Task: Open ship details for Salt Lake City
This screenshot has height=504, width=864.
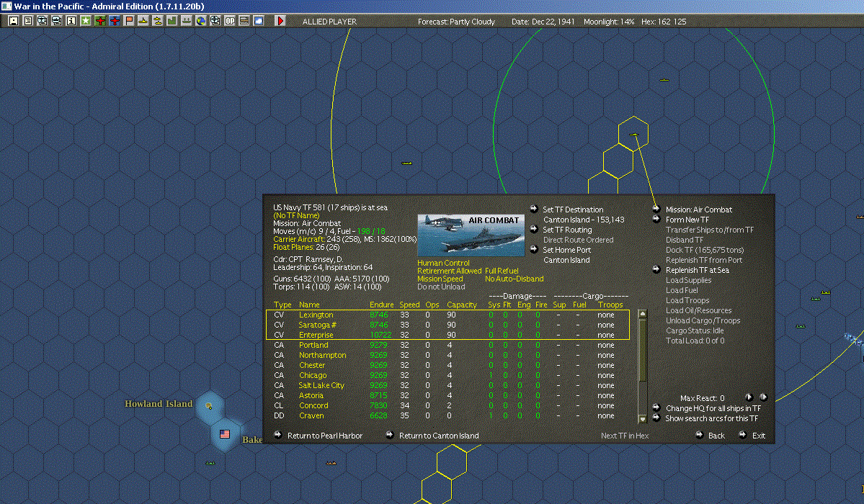Action: tap(321, 386)
